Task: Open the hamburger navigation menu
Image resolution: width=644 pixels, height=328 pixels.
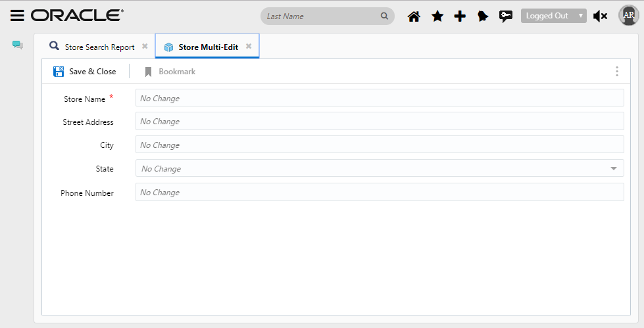Action: [17, 16]
